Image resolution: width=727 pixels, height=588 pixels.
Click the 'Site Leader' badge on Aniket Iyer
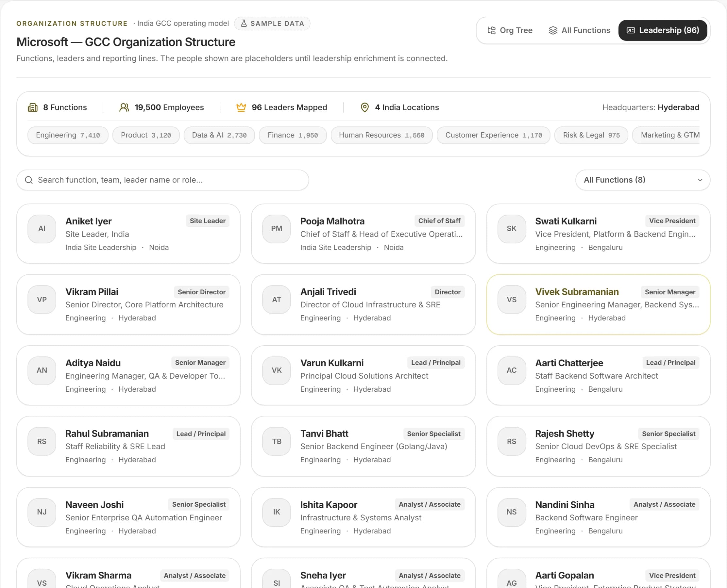(208, 221)
